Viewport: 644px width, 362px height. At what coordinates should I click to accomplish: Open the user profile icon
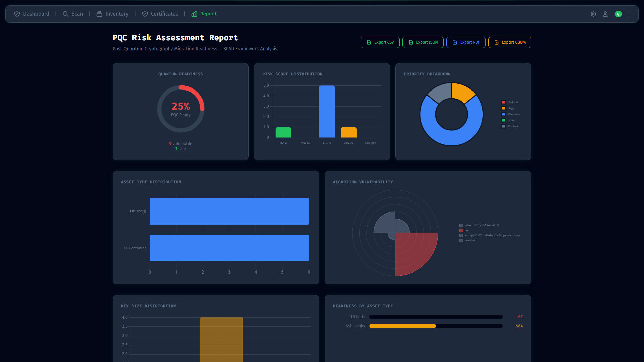pos(605,14)
